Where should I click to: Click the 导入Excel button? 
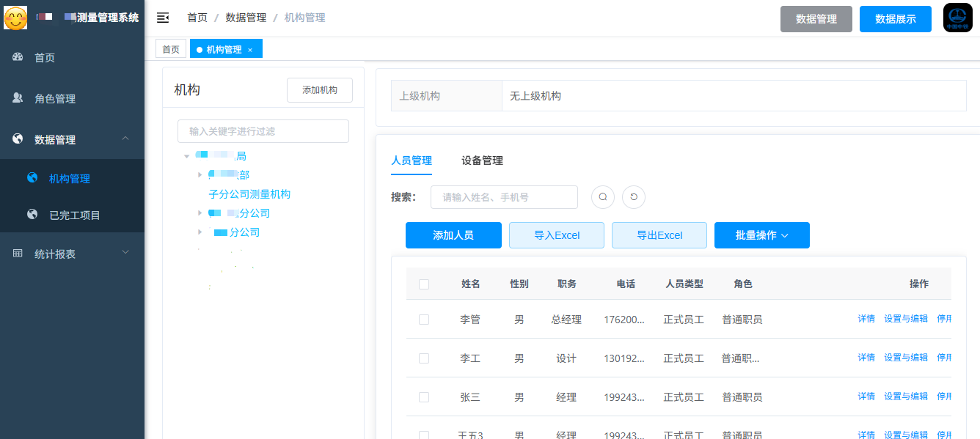(x=557, y=235)
